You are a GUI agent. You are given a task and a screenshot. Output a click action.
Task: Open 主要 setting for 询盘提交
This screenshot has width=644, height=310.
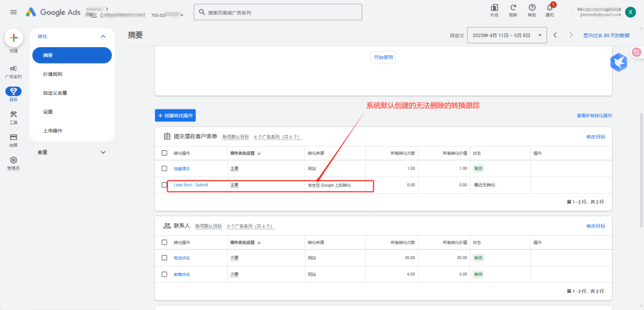pos(234,169)
